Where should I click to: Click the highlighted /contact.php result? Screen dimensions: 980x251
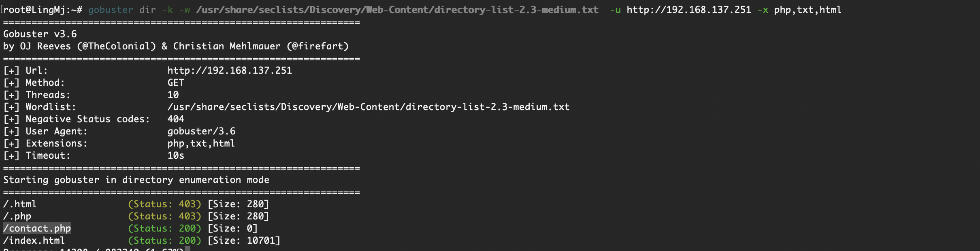37,228
